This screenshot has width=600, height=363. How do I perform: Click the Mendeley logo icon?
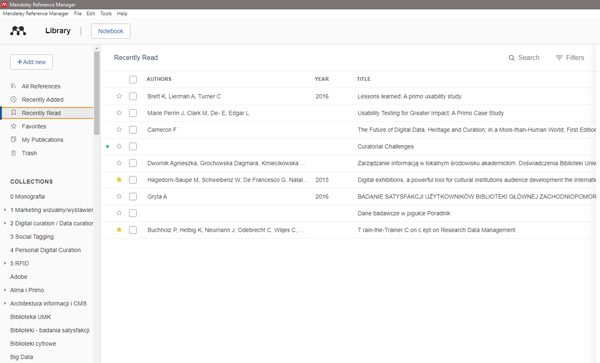pyautogui.click(x=18, y=31)
